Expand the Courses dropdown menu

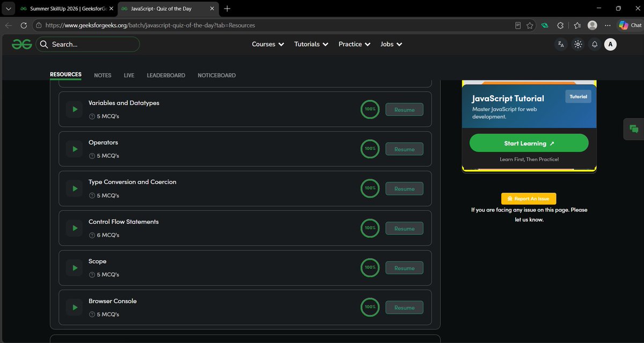tap(268, 45)
